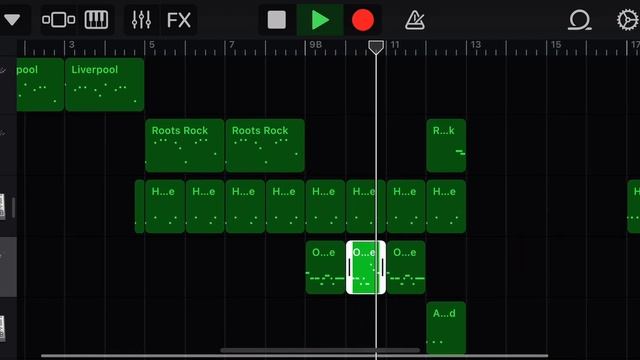
Task: Switch to Tracks view button
Action: pos(59,20)
